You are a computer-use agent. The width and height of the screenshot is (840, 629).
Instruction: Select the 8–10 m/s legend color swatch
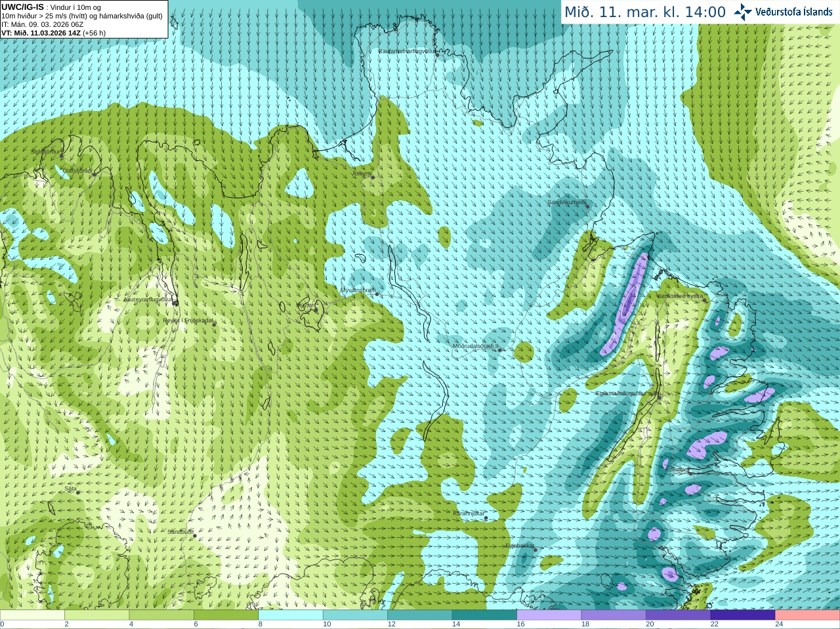[x=291, y=615]
